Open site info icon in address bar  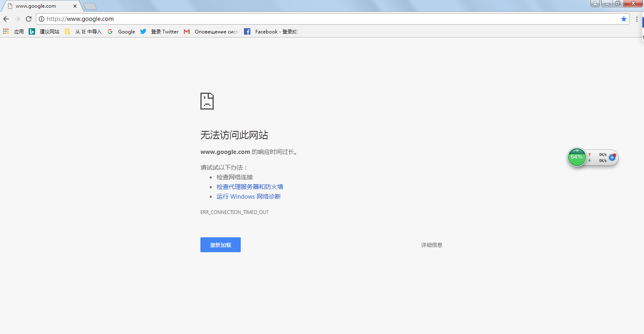coord(42,19)
